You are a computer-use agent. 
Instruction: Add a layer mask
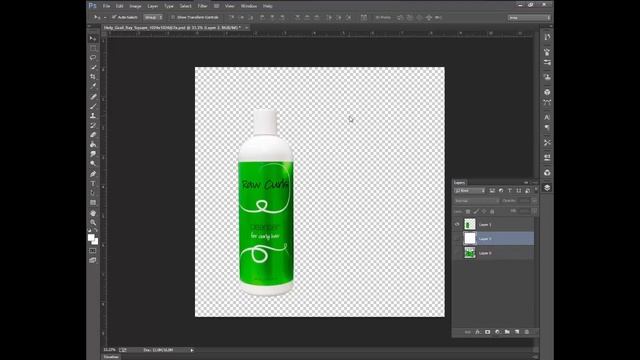[x=487, y=332]
